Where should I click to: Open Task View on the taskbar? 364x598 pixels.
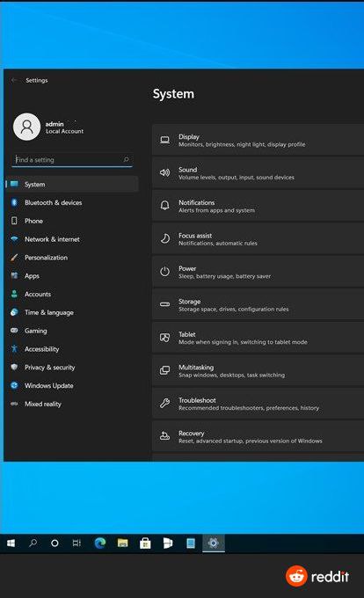[76, 543]
